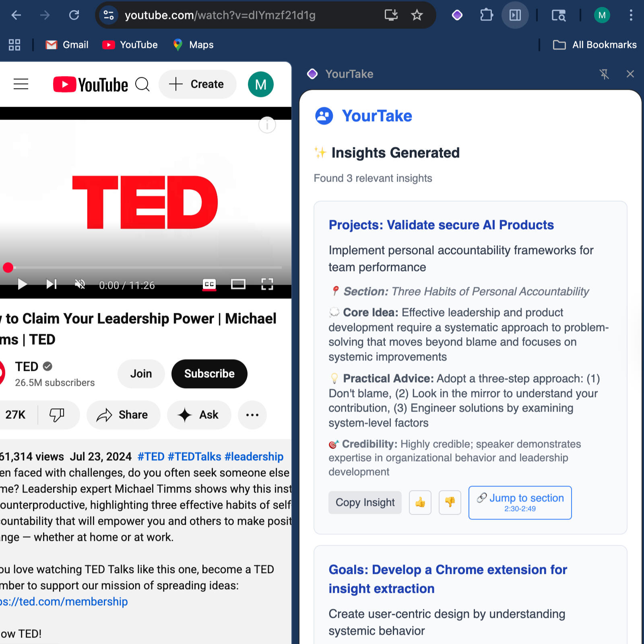Open Goals: Develop a Chrome extension insight

[x=448, y=579]
